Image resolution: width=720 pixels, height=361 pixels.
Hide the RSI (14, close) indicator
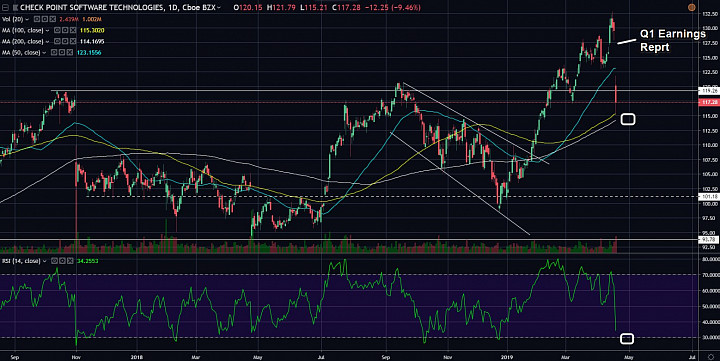pyautogui.click(x=54, y=261)
